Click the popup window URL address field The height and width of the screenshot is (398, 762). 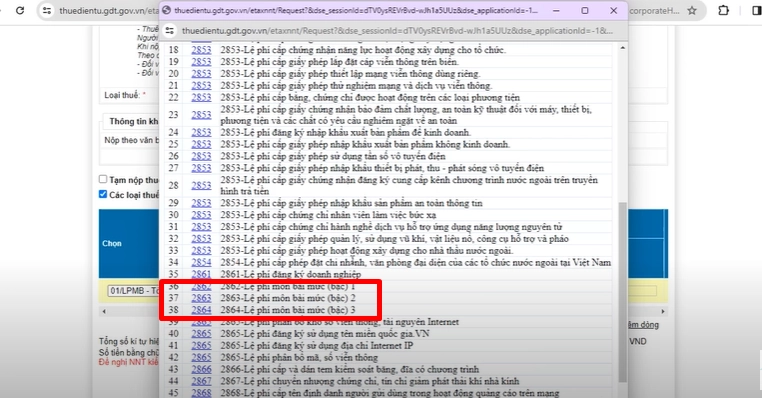point(397,31)
